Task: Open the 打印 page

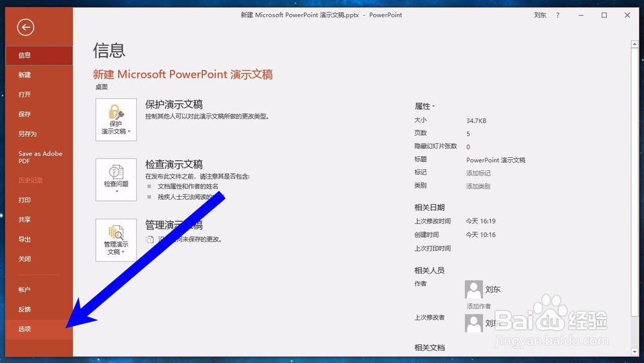Action: pos(39,201)
